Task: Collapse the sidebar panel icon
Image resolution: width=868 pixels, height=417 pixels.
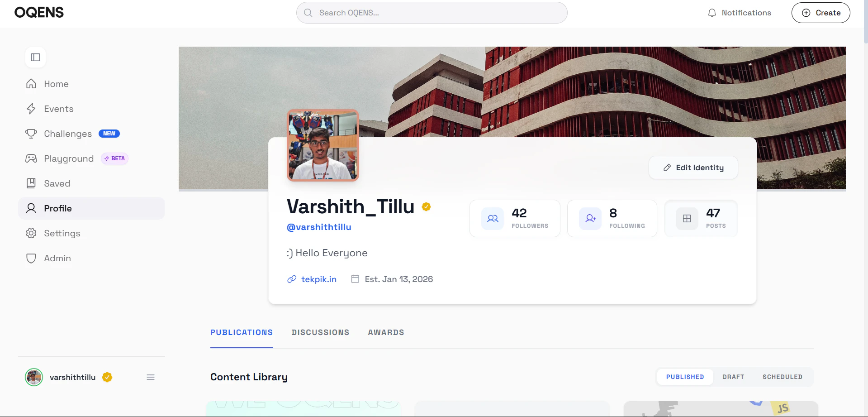Action: pos(35,58)
